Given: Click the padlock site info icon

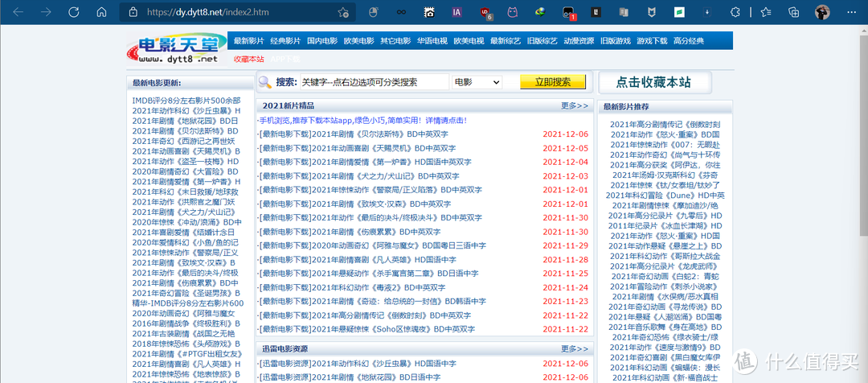Looking at the screenshot, I should (x=133, y=11).
